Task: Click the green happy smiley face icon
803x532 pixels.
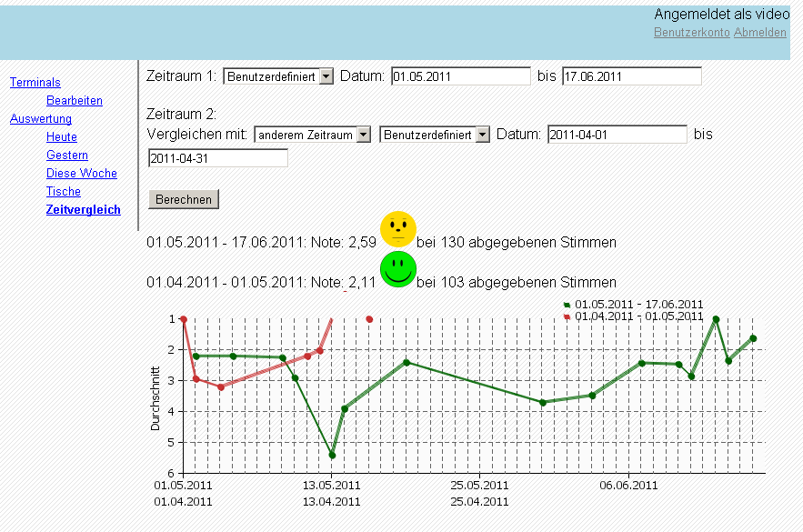Action: (398, 269)
